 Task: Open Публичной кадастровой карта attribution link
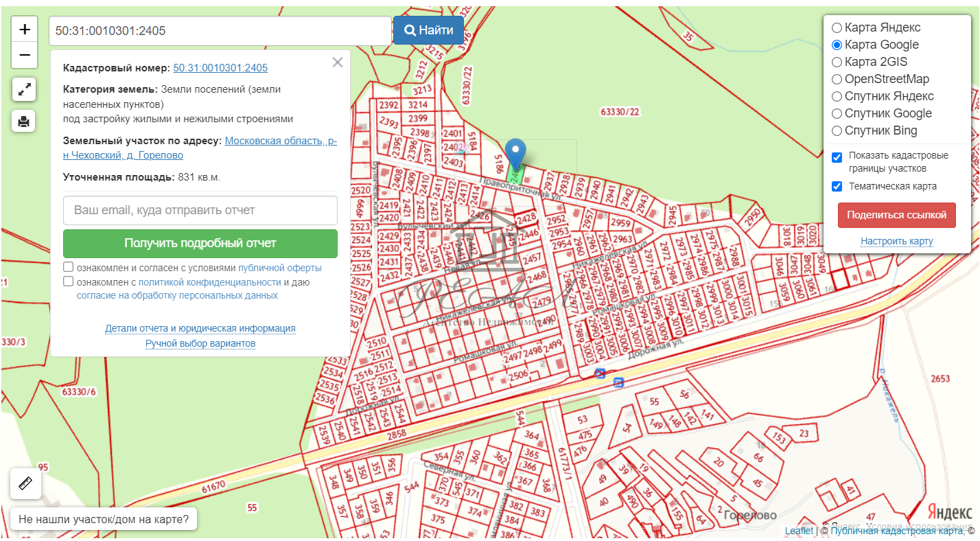(896, 531)
